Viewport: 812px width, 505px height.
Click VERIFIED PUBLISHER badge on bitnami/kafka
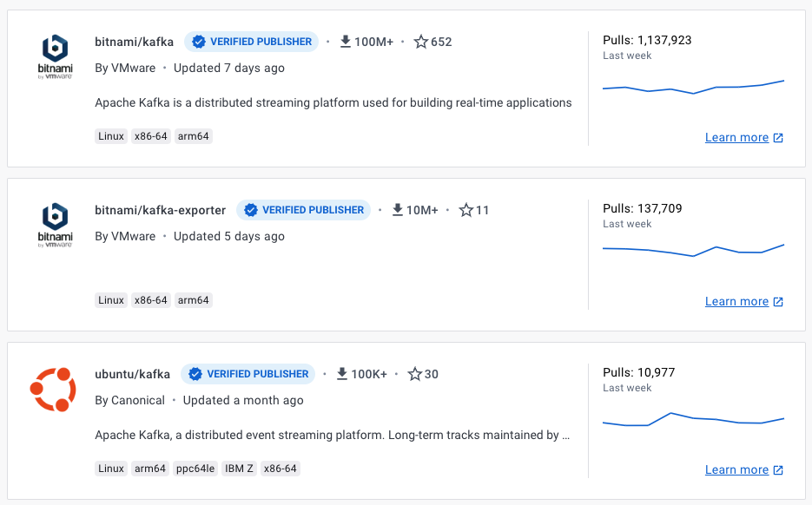251,42
